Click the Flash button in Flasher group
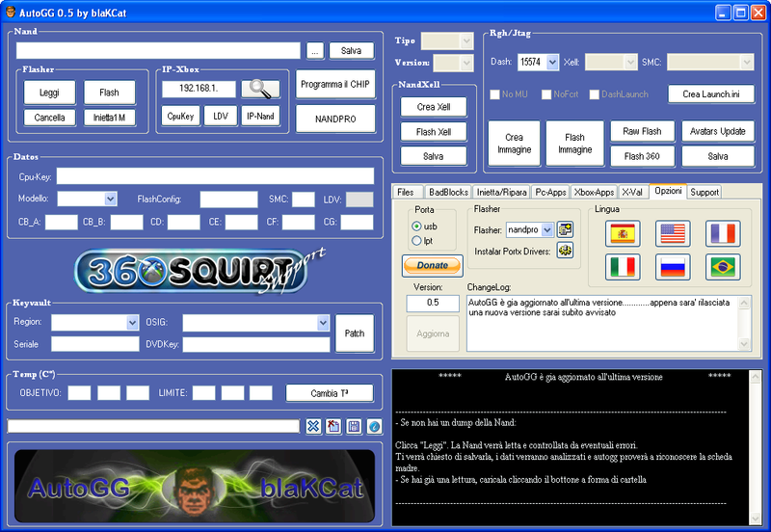 [x=109, y=93]
